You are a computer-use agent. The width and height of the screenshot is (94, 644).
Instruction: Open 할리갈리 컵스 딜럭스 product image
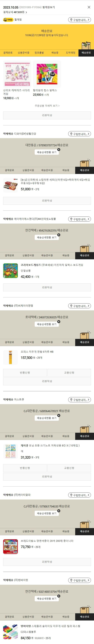[x=47, y=74]
